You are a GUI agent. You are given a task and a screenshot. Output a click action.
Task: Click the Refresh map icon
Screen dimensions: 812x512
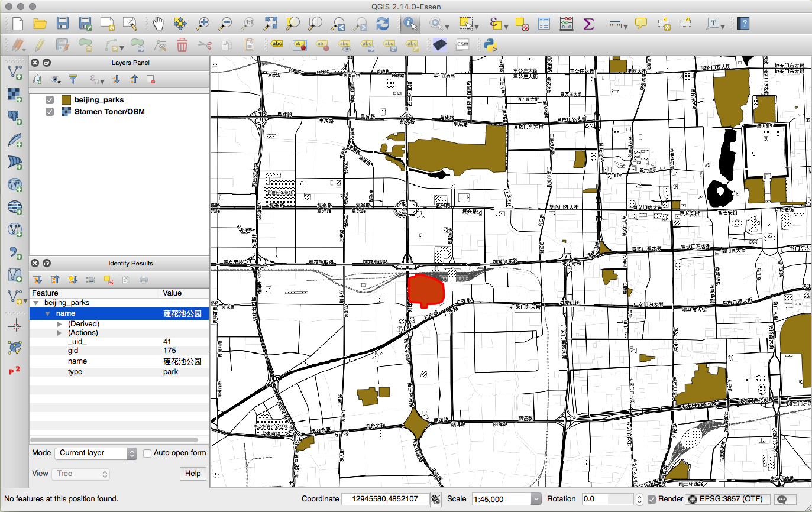(x=383, y=24)
